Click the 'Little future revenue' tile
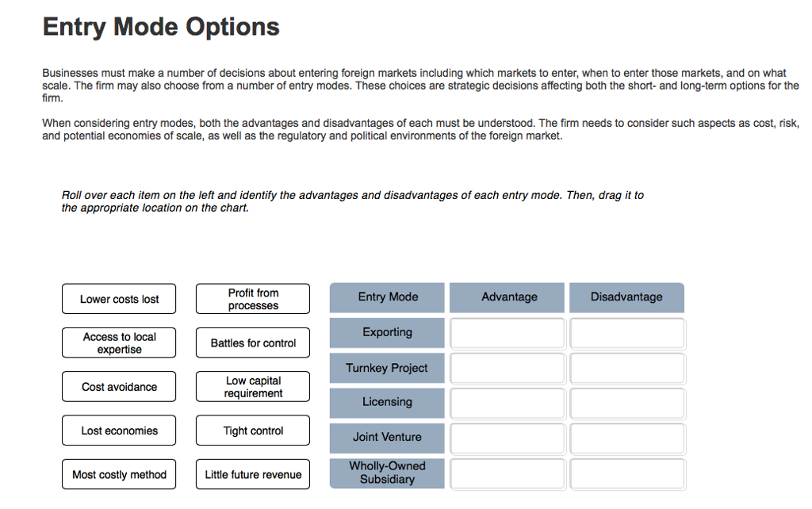Viewport: 812px width, 509px height. click(252, 474)
